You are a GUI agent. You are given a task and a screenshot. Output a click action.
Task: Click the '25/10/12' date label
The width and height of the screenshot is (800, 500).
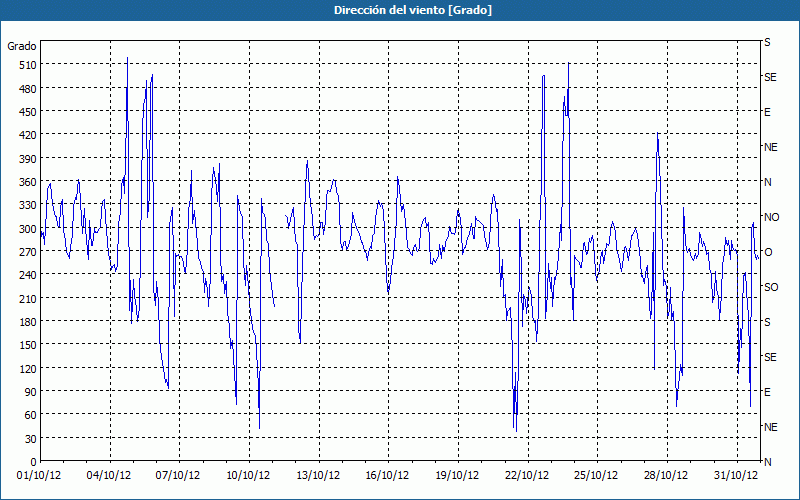[x=596, y=476]
